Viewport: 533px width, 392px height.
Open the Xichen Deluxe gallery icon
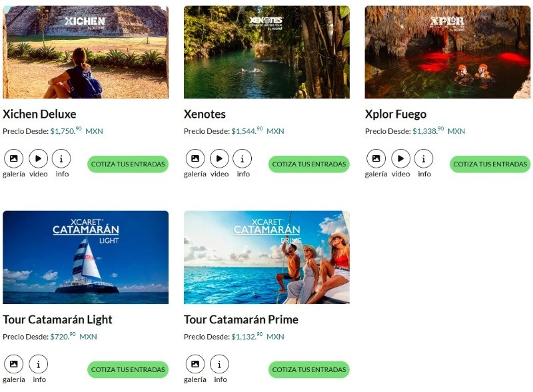pyautogui.click(x=13, y=158)
